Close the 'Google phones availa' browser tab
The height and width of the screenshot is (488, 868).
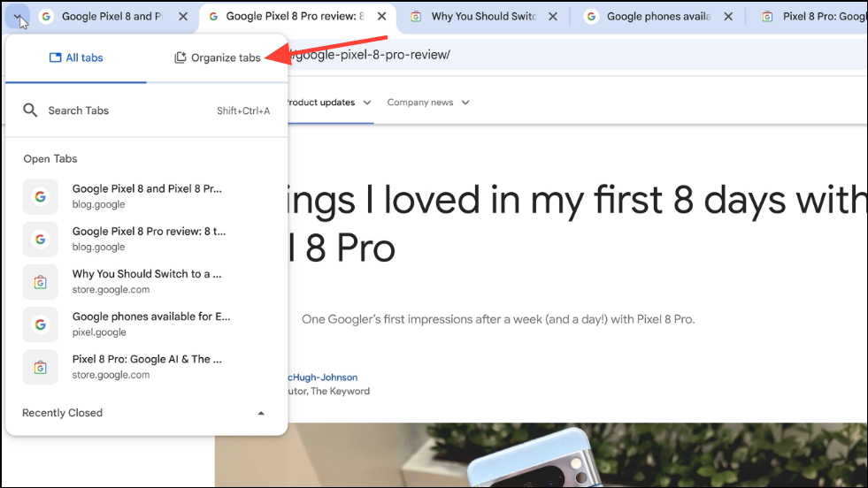click(730, 17)
